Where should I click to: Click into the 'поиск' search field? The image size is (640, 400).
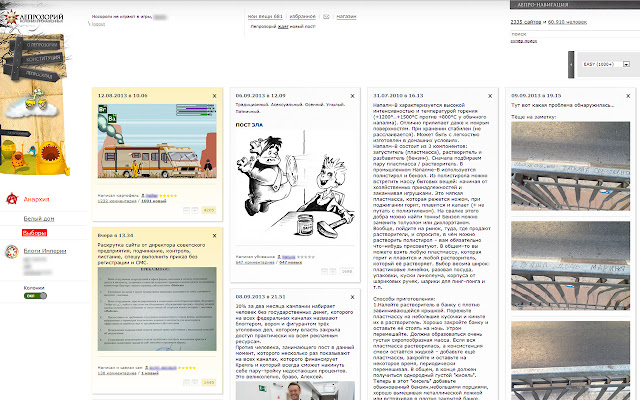(575, 34)
